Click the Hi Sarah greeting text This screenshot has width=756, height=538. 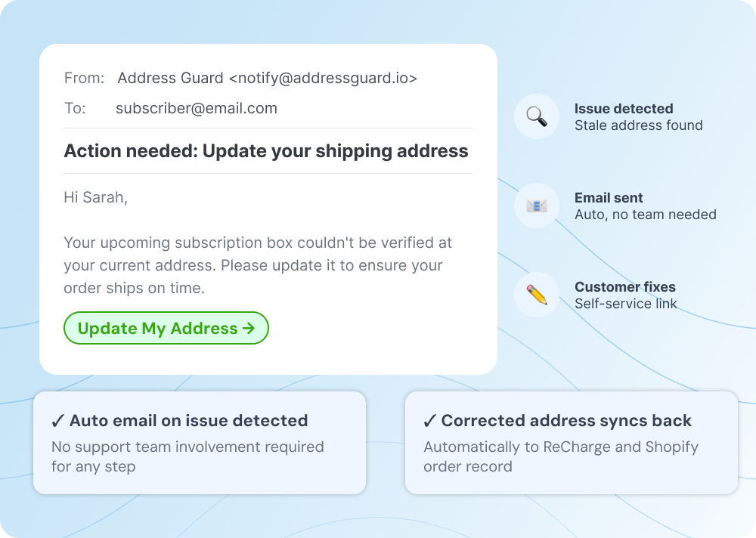click(96, 198)
